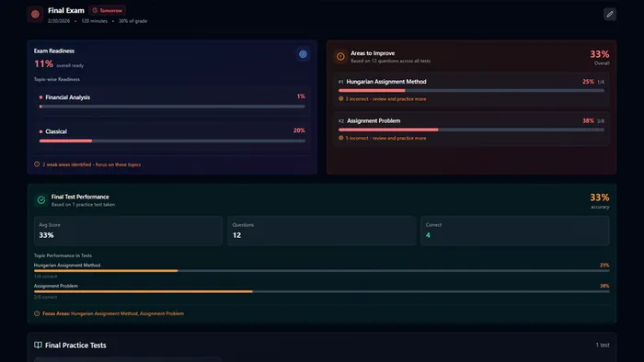Click the 30% of grade detail text
Screen dimensions: 644x362
pos(133,21)
